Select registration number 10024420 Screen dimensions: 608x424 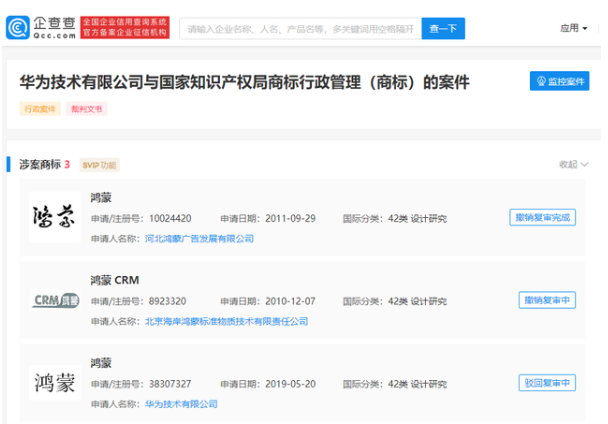(170, 219)
